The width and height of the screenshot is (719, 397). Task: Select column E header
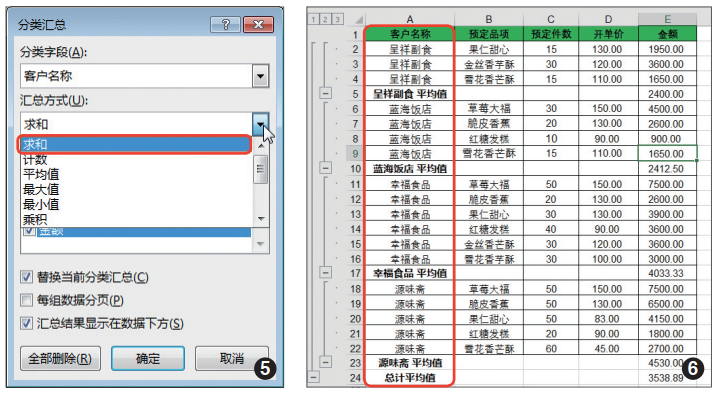point(667,19)
